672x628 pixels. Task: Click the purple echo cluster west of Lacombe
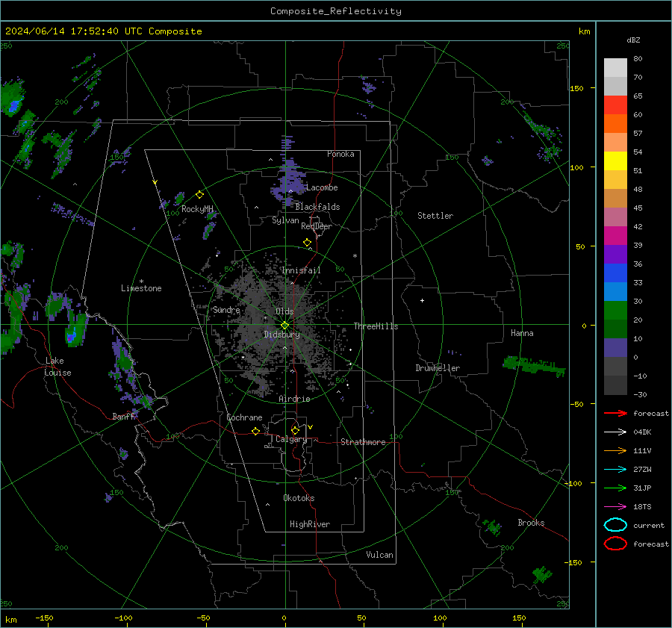[289, 182]
